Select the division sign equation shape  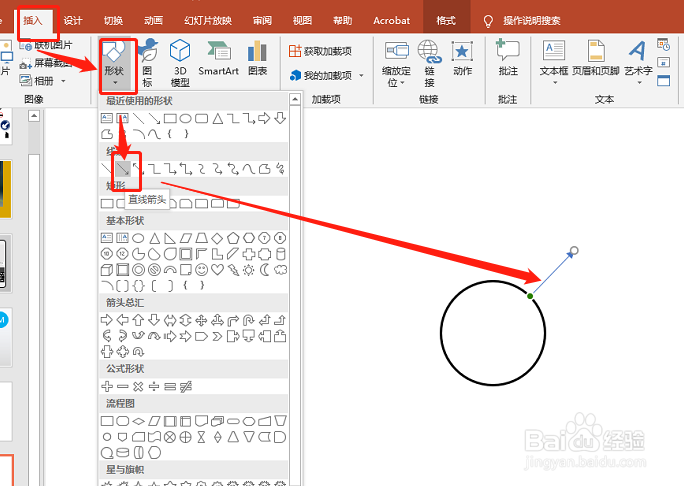click(154, 386)
